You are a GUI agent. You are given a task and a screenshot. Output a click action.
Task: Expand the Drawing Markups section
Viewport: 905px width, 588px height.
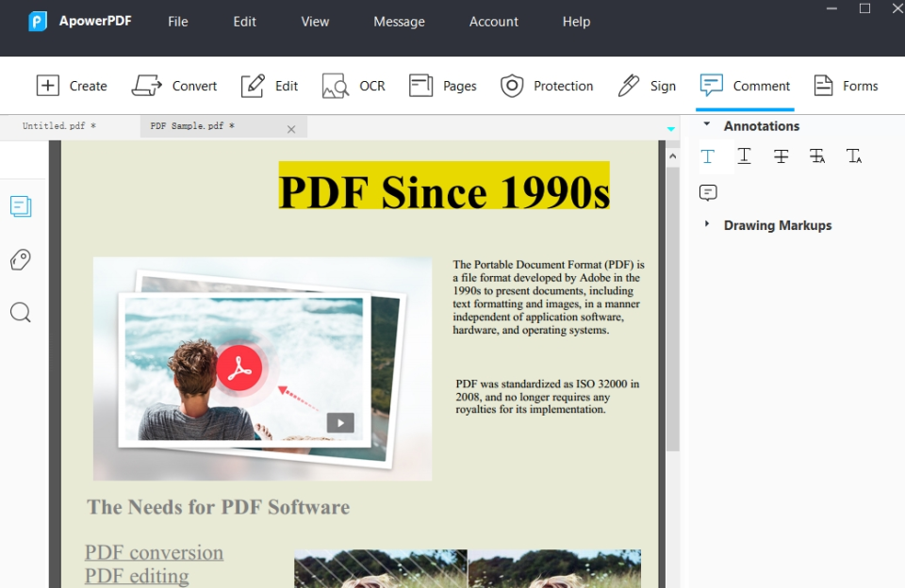click(x=707, y=224)
